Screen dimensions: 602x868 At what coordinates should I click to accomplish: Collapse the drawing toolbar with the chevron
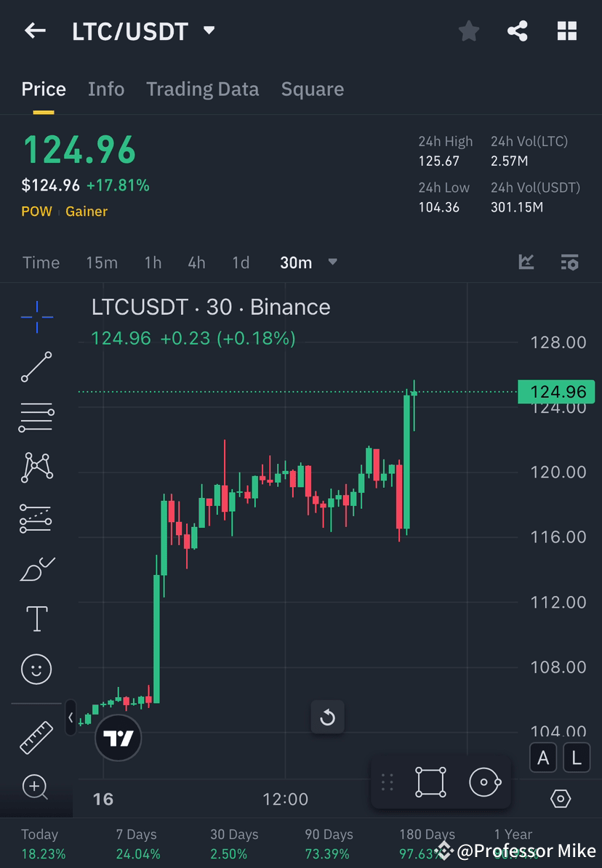[70, 718]
